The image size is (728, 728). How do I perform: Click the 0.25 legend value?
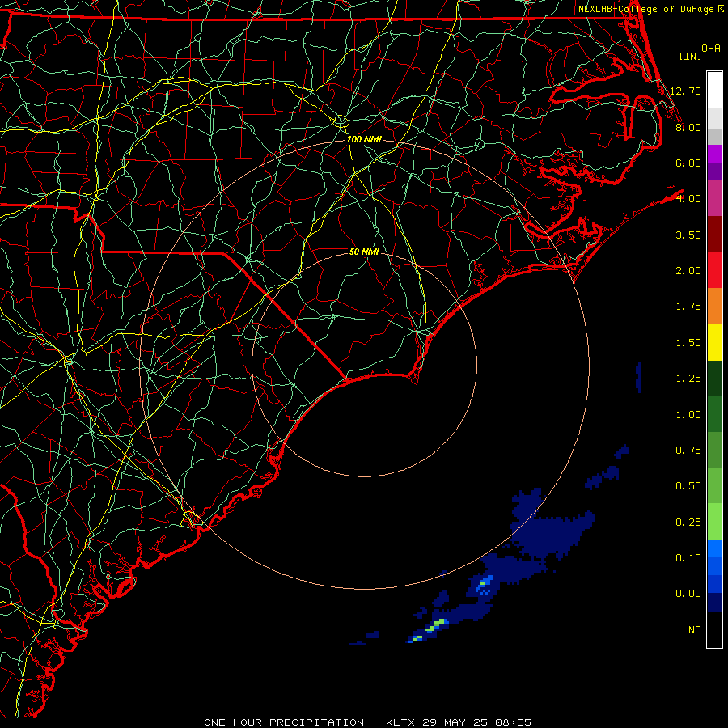coord(688,523)
